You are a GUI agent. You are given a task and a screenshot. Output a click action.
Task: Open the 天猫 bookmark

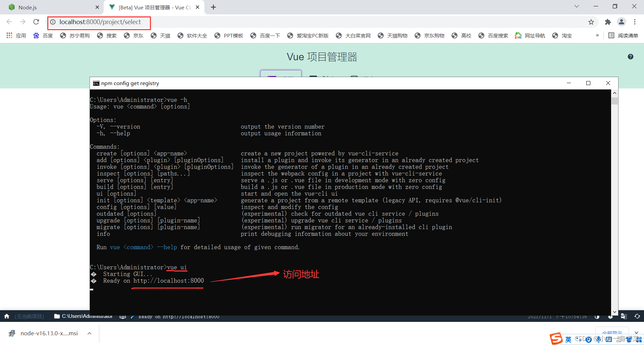tap(160, 36)
